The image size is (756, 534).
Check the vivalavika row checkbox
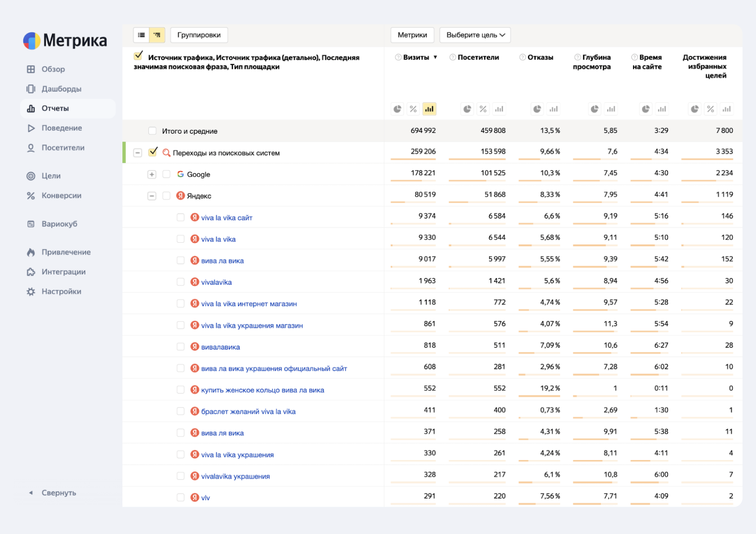[180, 282]
